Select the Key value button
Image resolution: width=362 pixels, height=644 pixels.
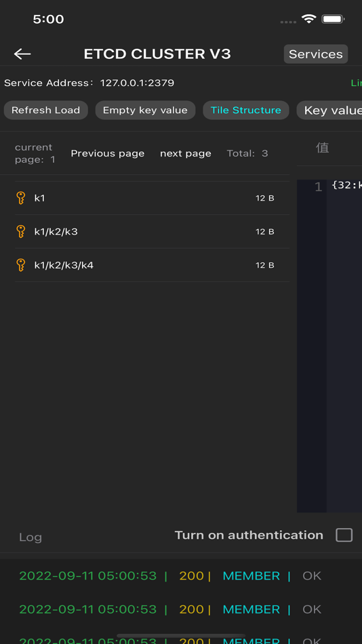click(329, 110)
